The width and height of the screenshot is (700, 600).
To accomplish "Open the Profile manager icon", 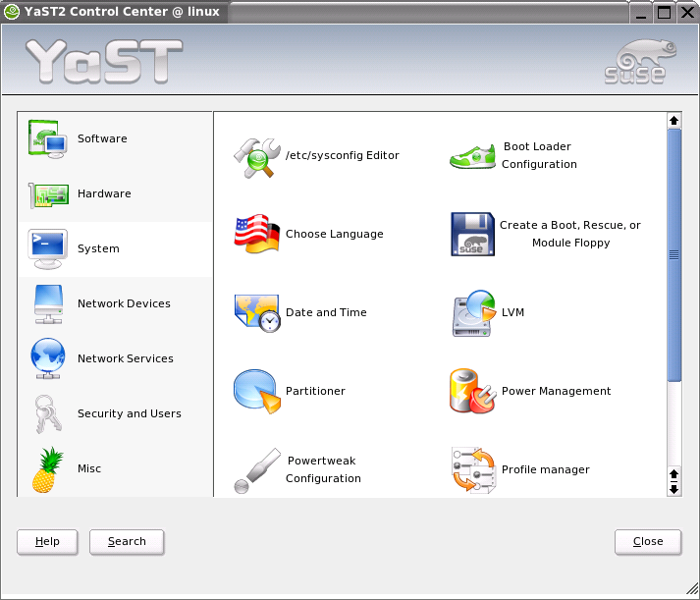I will pos(472,470).
